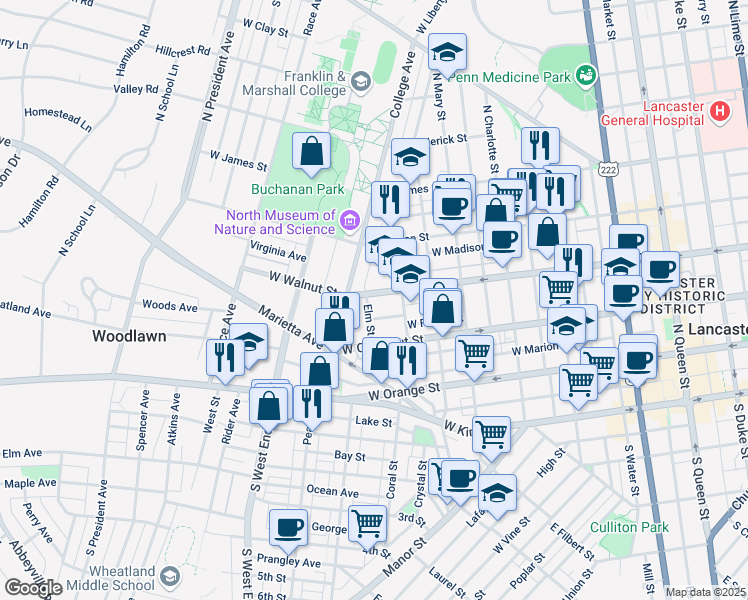Select the E Filbert St street label
This screenshot has width=748, height=600.
pos(572,541)
